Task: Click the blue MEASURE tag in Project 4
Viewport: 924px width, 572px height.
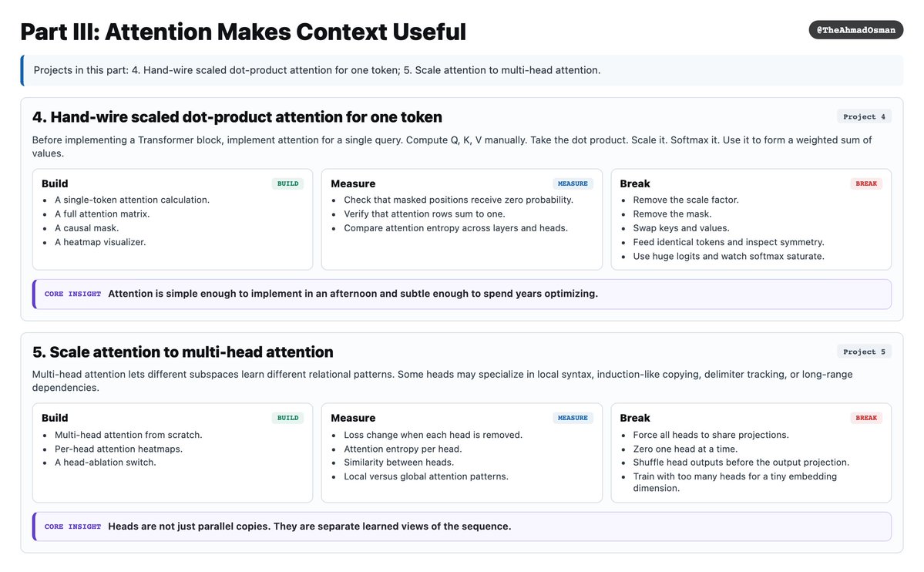Action: click(x=573, y=183)
